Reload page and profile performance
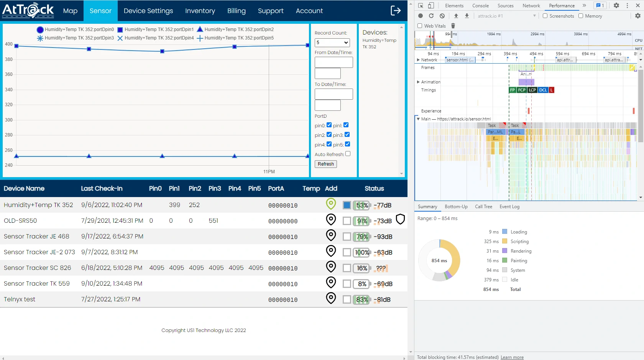The width and height of the screenshot is (644, 360). [431, 16]
